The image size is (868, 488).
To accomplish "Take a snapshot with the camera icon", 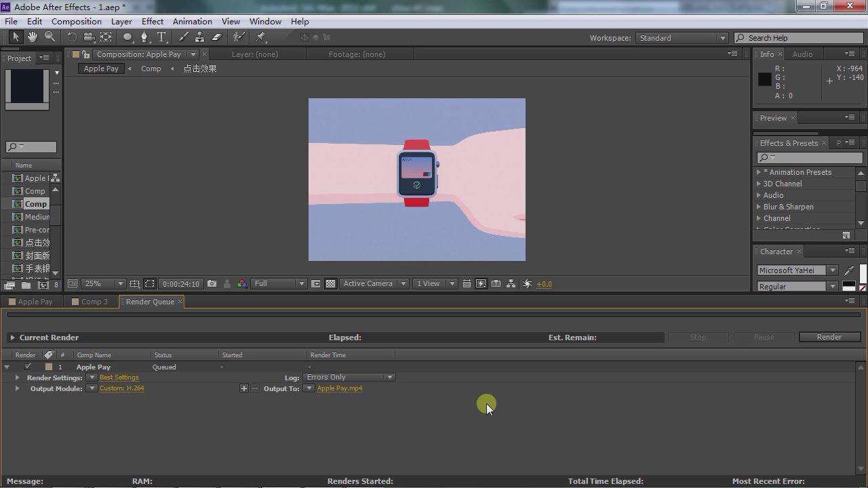I will [212, 284].
